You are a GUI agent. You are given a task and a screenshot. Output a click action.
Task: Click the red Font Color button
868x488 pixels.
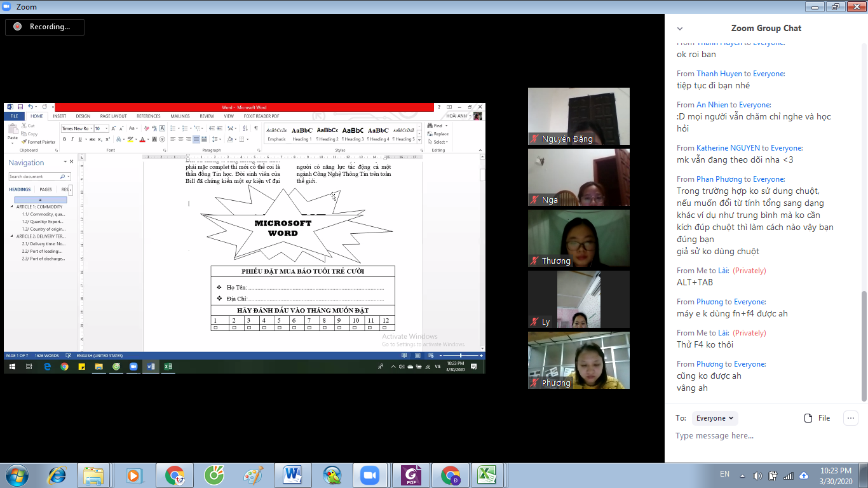click(142, 139)
